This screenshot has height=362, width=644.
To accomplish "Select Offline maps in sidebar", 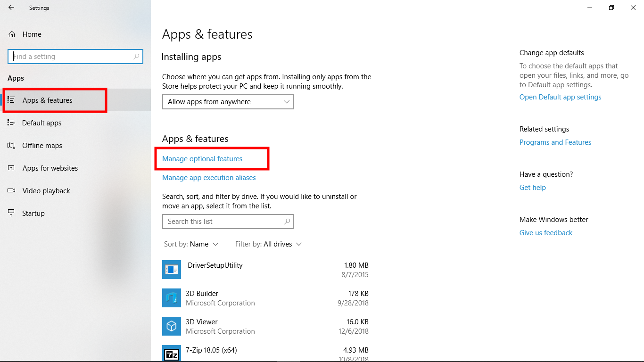I will pos(75,145).
